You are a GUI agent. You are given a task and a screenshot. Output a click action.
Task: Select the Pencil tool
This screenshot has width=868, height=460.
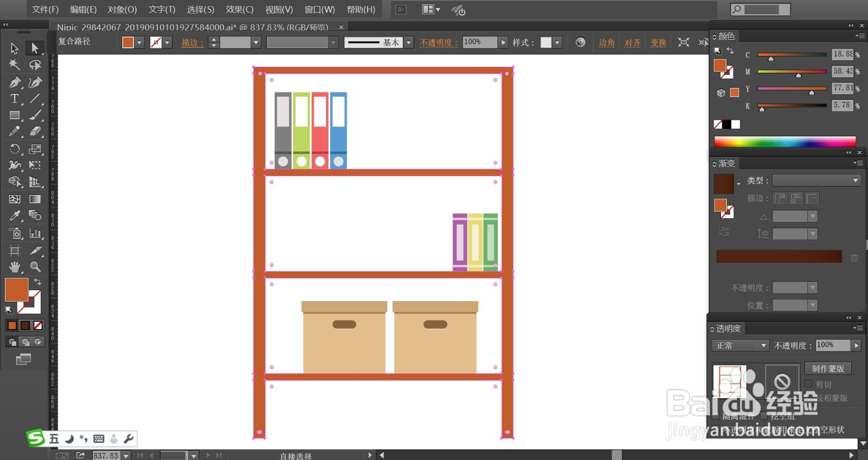pos(15,132)
